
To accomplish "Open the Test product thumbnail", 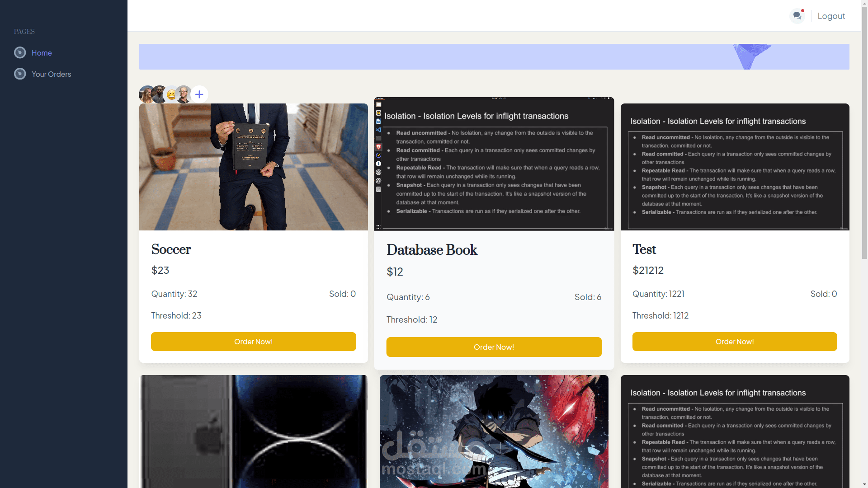I will coord(735,167).
